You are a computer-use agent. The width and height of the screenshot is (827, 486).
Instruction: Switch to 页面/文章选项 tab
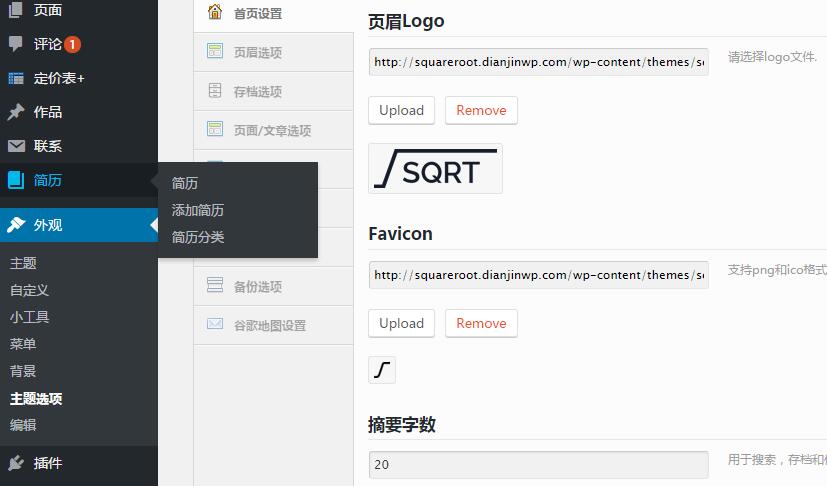[273, 130]
